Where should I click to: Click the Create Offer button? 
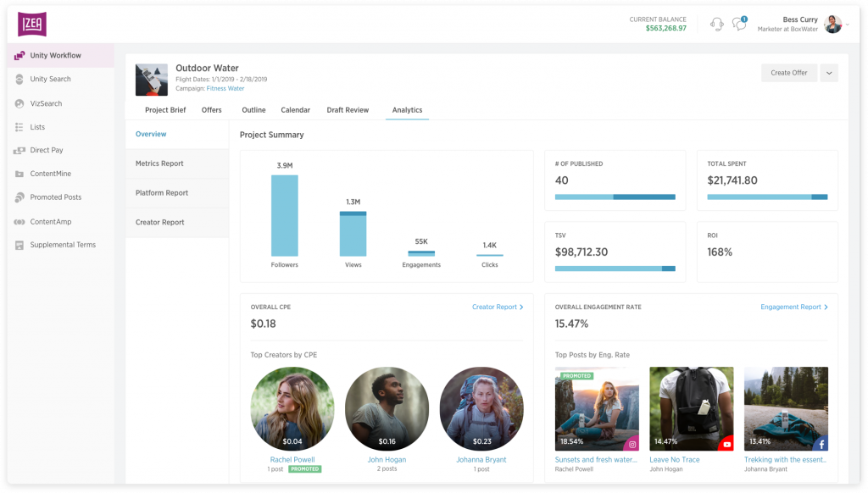[788, 73]
